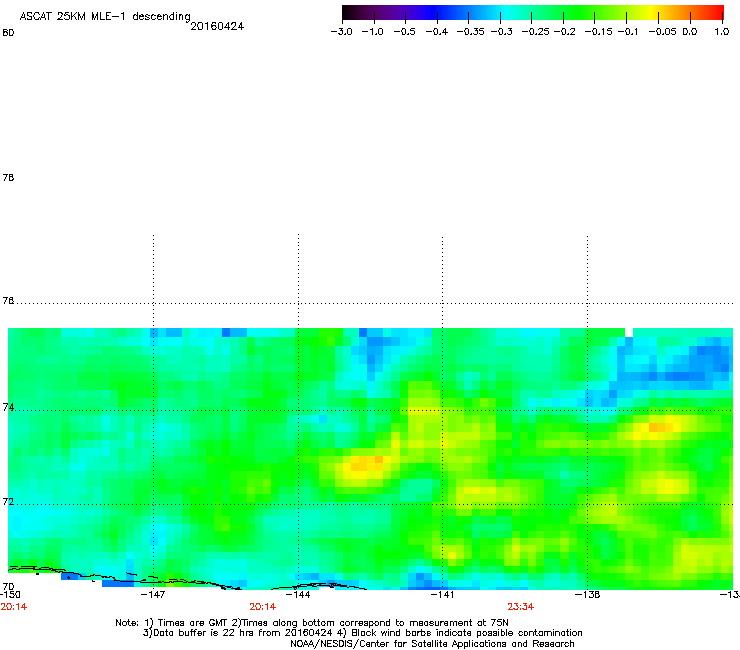Click the orange hotspot just west of the -141 gridline
The image size is (740, 650).
pos(367,463)
